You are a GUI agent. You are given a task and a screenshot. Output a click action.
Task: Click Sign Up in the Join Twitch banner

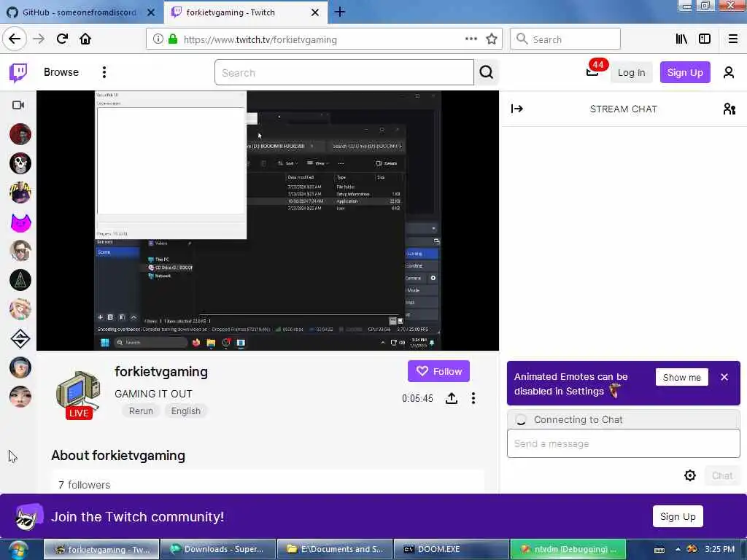[x=678, y=517]
